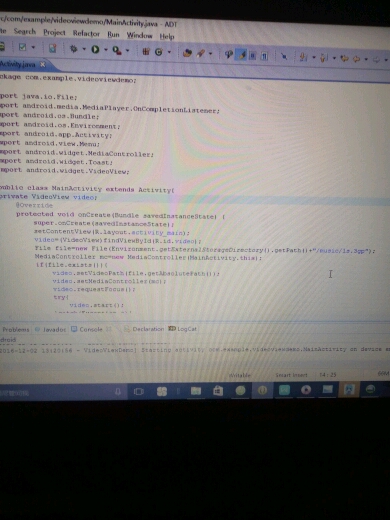This screenshot has height=520, width=390.
Task: Open Task View from the taskbar
Action: 139,391
